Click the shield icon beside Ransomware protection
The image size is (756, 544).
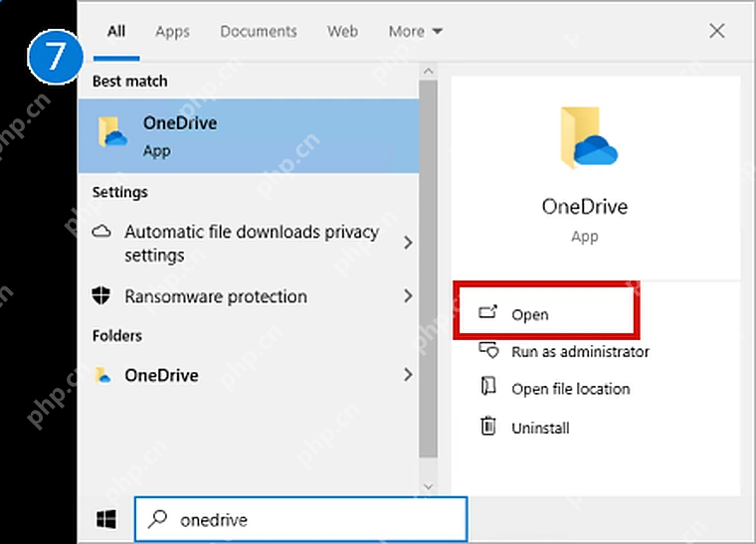coord(101,295)
